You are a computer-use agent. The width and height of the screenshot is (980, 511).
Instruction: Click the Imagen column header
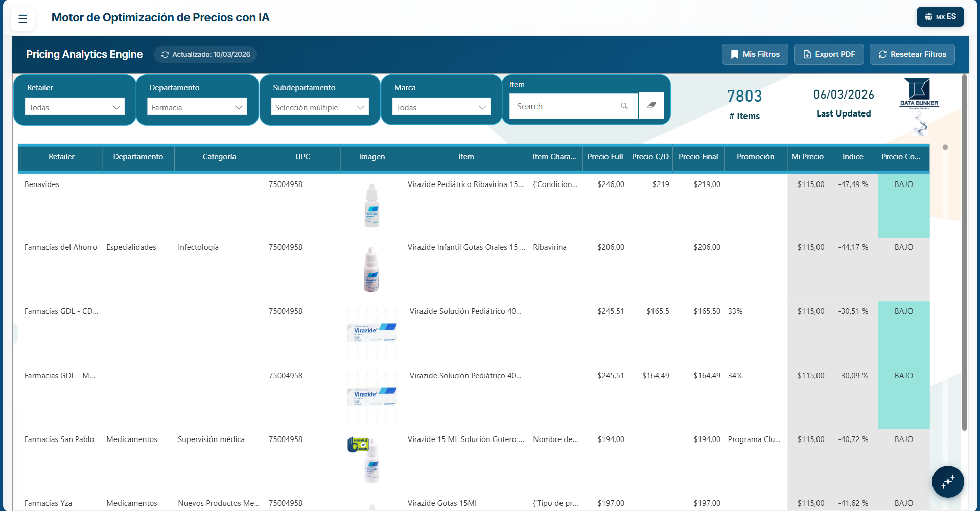click(372, 157)
